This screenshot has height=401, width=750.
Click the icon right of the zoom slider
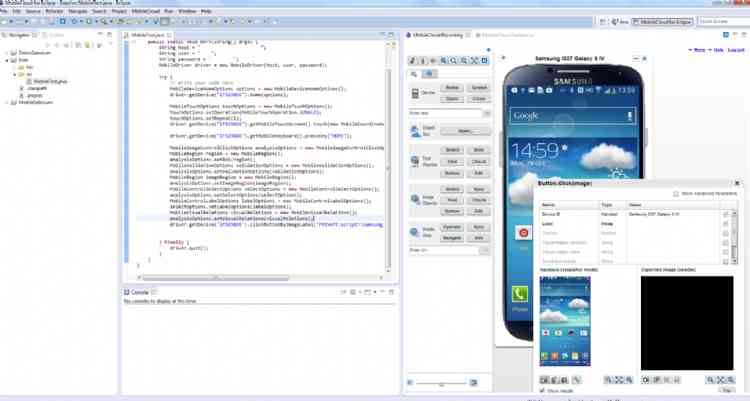point(474,382)
